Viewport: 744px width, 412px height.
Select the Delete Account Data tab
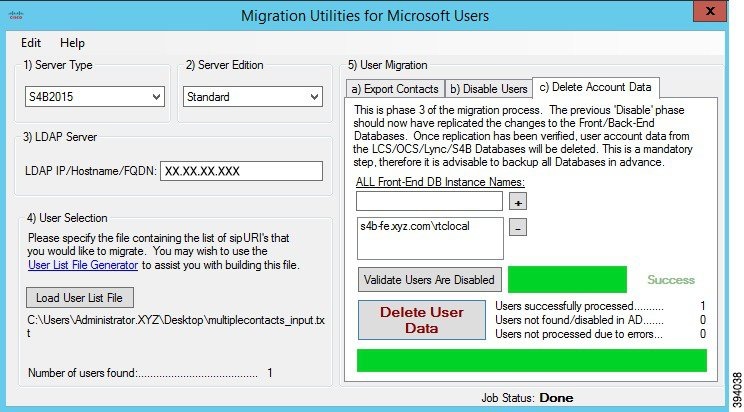[x=595, y=87]
